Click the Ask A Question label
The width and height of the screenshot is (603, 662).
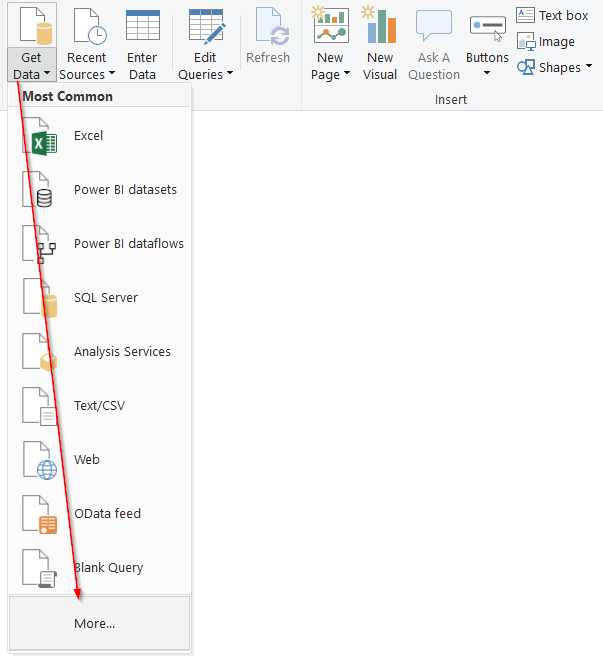(x=434, y=66)
